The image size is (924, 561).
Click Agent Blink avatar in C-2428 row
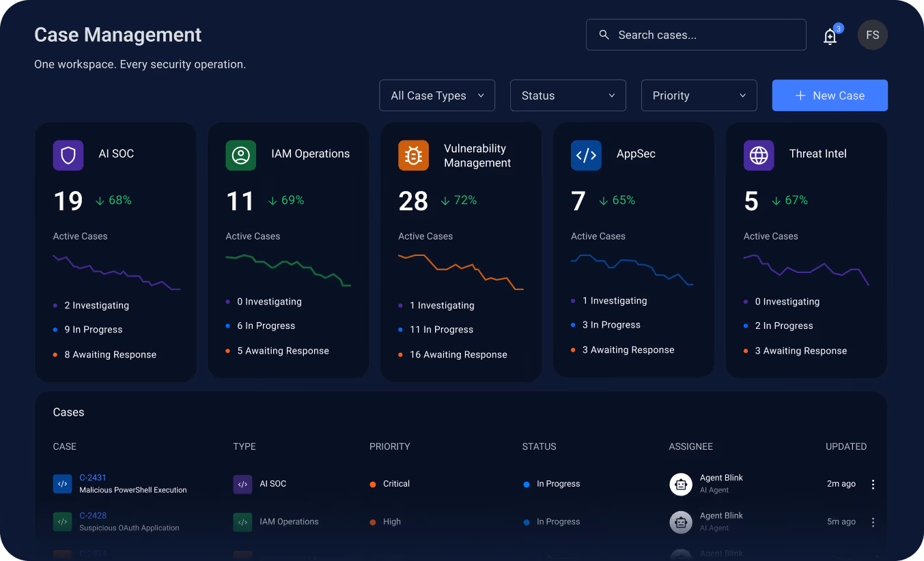(x=680, y=522)
